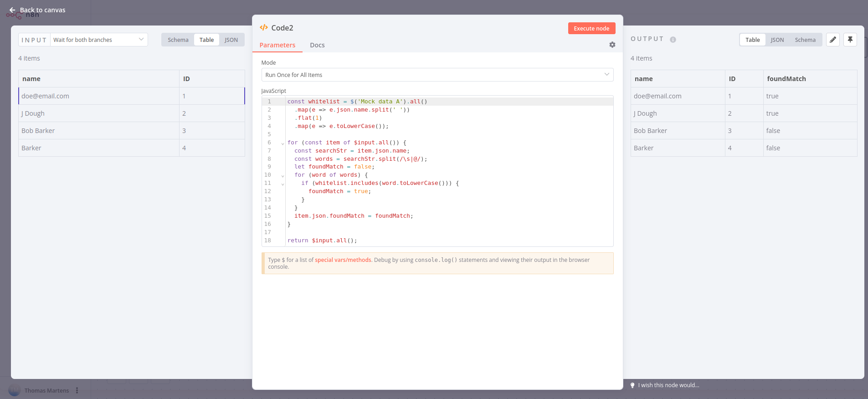Screen dimensions: 868x399
Task: Collapse the code fold at line 6
Action: click(282, 143)
